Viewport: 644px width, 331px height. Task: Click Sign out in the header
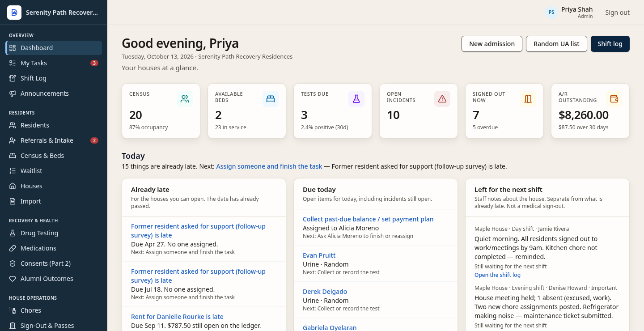617,13
